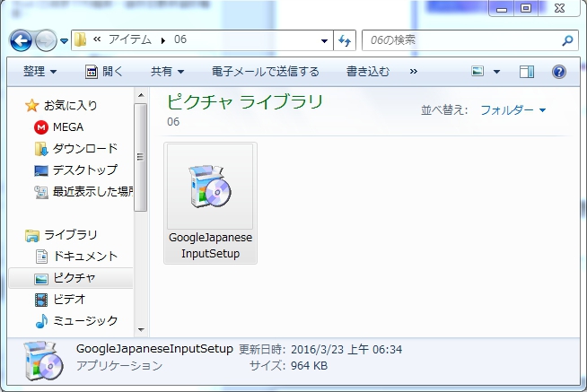The height and width of the screenshot is (392, 587).
Task: Click the pictures icon beside ピクチャ
Action: point(41,279)
